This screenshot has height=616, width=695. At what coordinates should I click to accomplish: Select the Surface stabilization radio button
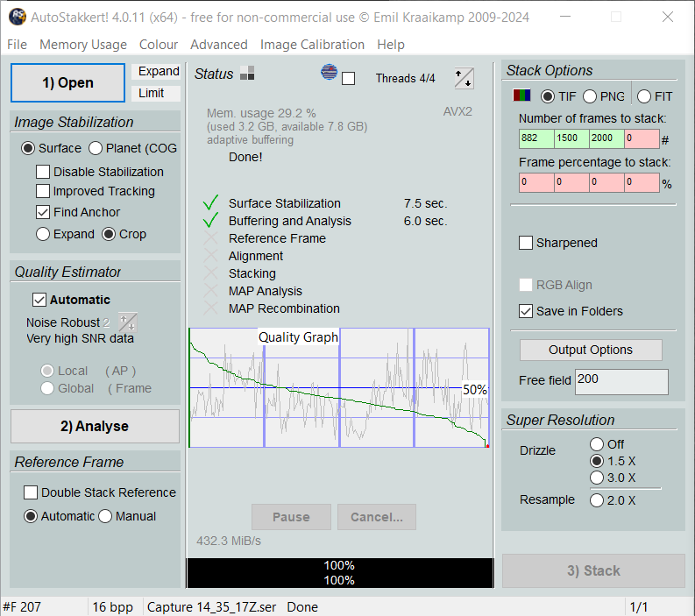(28, 148)
